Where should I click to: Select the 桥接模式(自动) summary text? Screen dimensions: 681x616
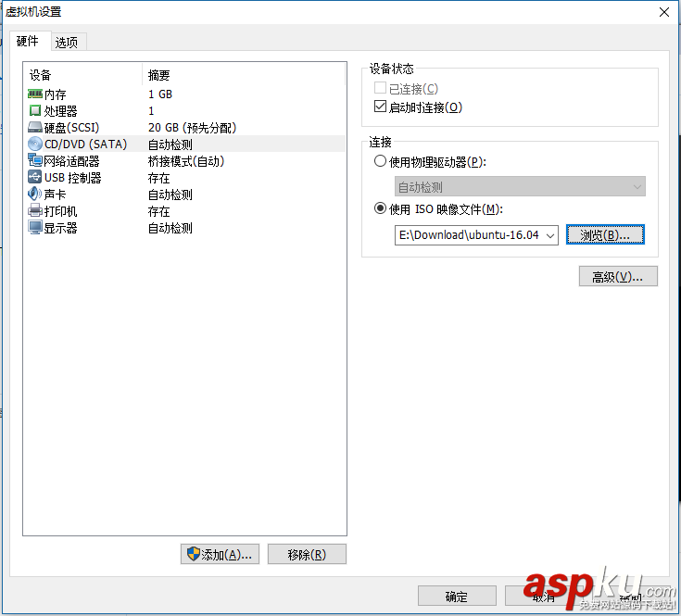[x=186, y=161]
